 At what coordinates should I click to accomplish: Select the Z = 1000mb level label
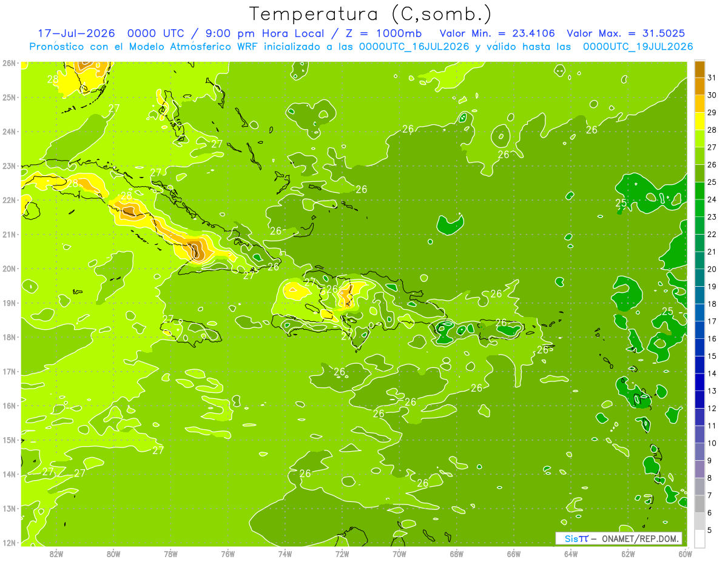pos(384,33)
